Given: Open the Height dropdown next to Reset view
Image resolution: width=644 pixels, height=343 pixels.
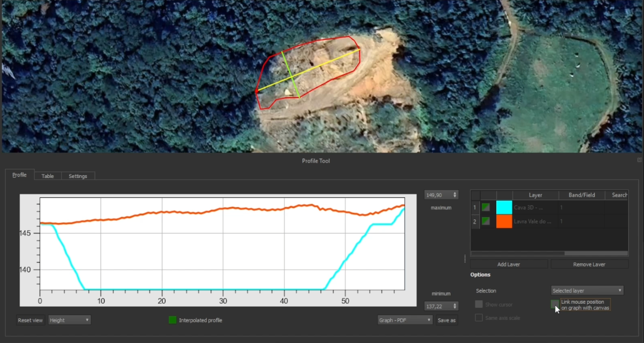Looking at the screenshot, I should tap(70, 320).
